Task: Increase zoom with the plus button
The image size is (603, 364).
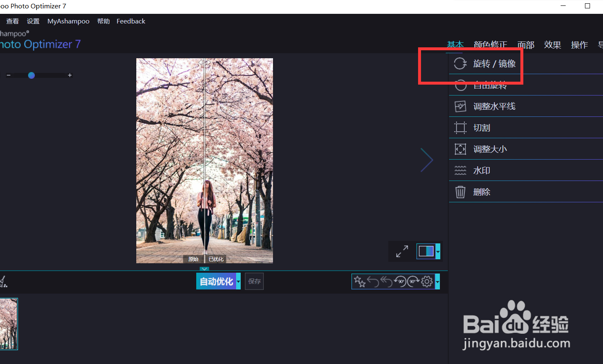Action: pyautogui.click(x=70, y=75)
